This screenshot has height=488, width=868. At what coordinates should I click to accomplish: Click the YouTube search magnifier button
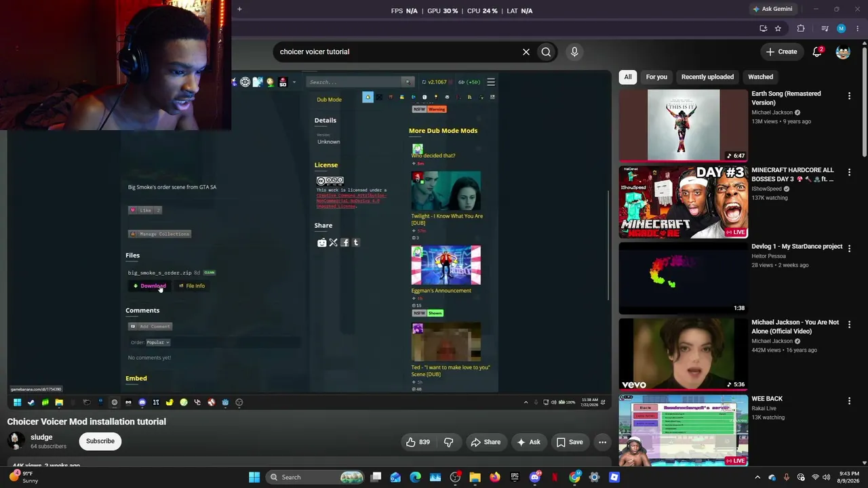(x=546, y=52)
